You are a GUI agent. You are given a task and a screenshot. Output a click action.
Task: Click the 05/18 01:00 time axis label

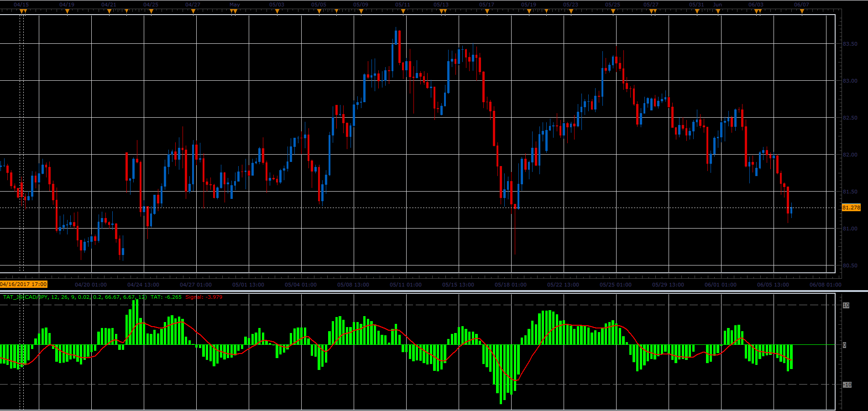tap(511, 285)
